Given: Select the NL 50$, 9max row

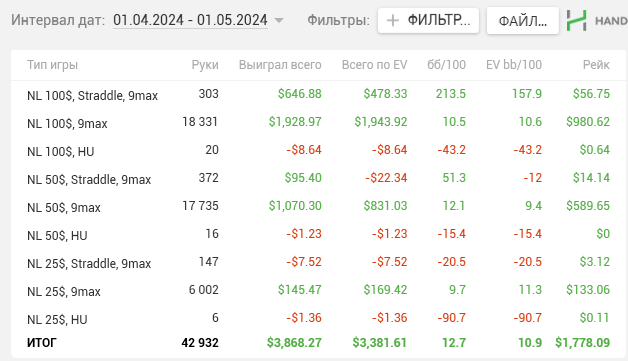Looking at the screenshot, I should click(318, 207).
